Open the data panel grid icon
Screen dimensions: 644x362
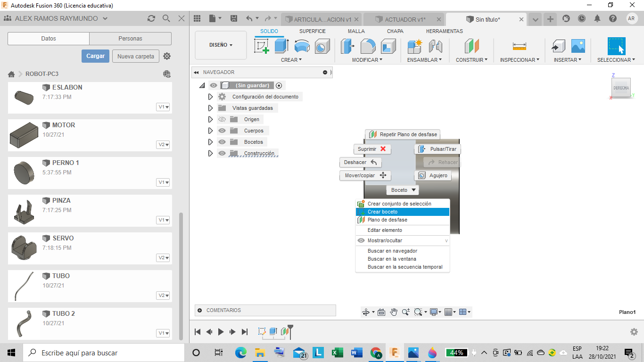click(198, 19)
